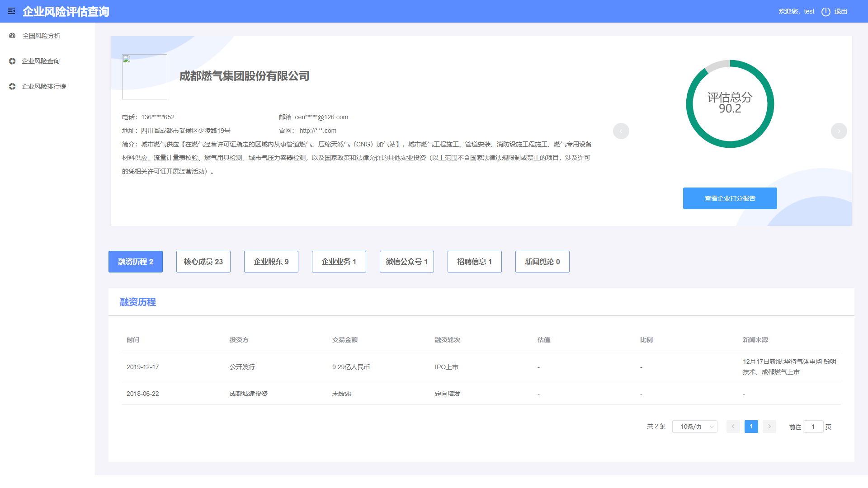
Task: Log out via 退出
Action: (841, 11)
